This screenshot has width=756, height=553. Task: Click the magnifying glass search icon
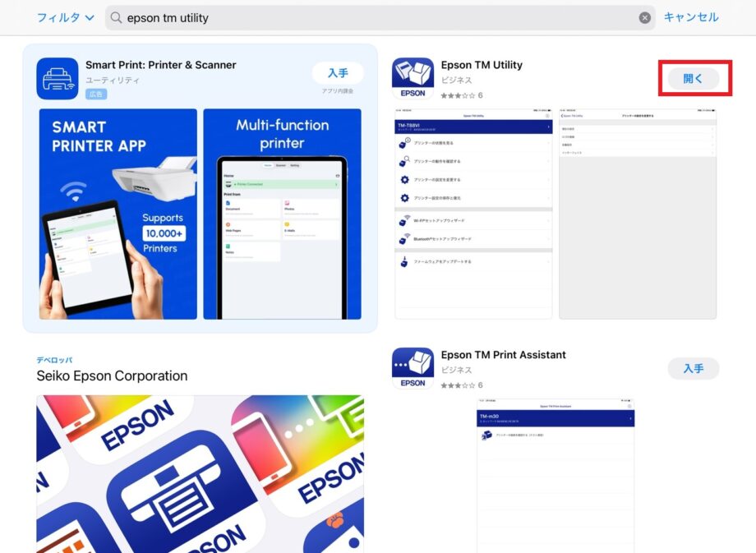click(x=116, y=18)
